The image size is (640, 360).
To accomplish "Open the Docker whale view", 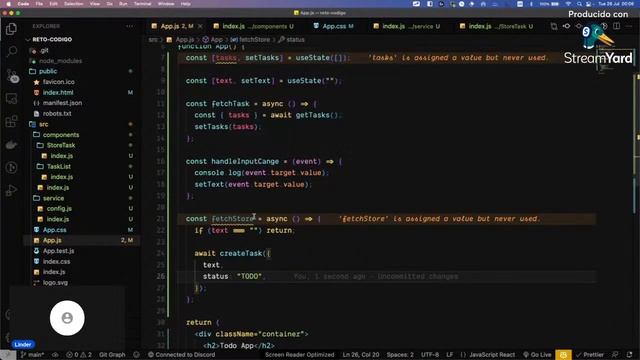I will [x=11, y=144].
